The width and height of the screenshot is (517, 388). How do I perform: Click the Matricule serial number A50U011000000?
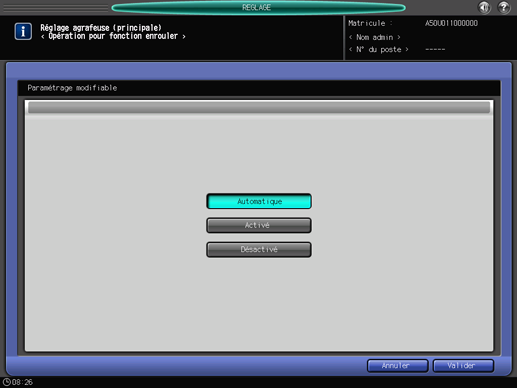coord(451,23)
